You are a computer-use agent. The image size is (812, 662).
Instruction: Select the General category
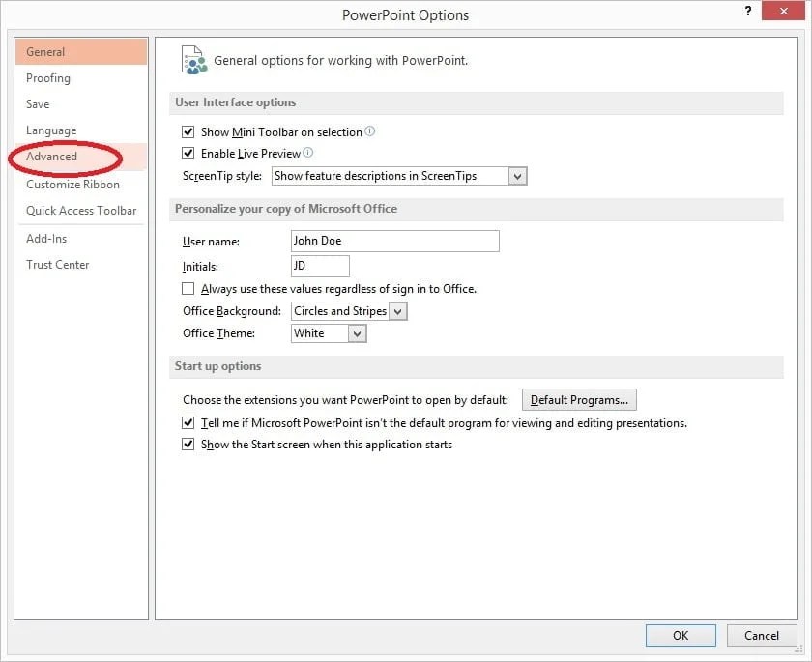tap(81, 52)
